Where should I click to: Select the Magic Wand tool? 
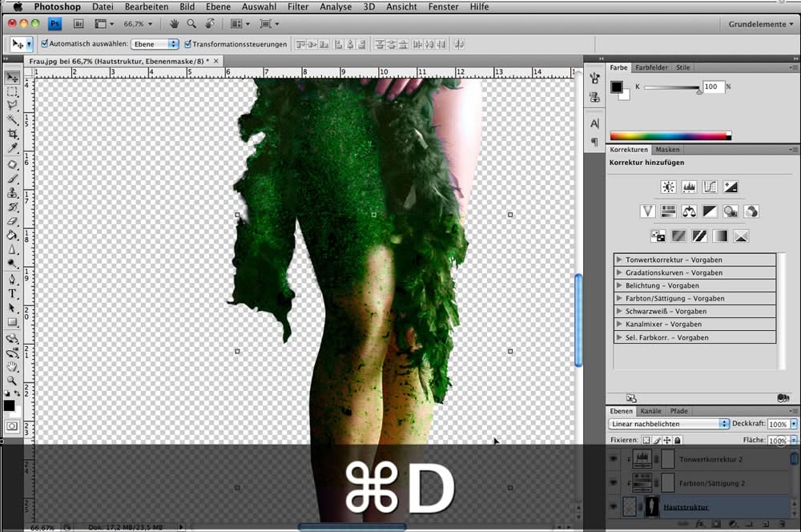12,119
